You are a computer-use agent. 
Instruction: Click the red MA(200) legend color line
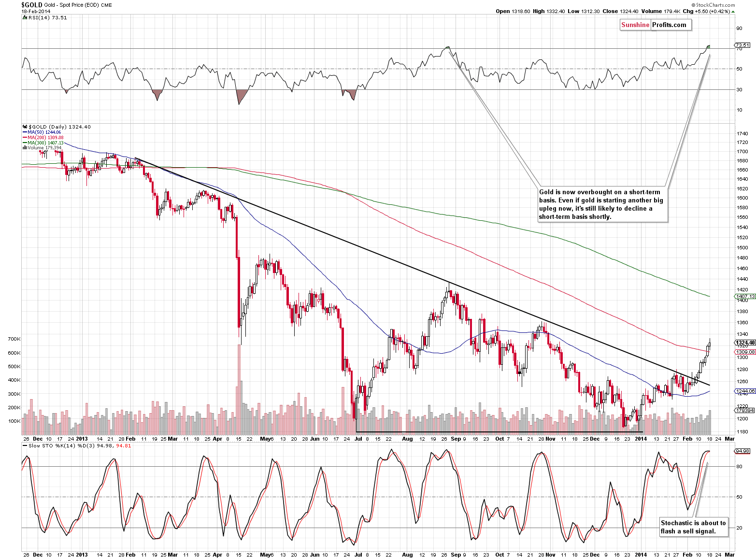(x=25, y=138)
